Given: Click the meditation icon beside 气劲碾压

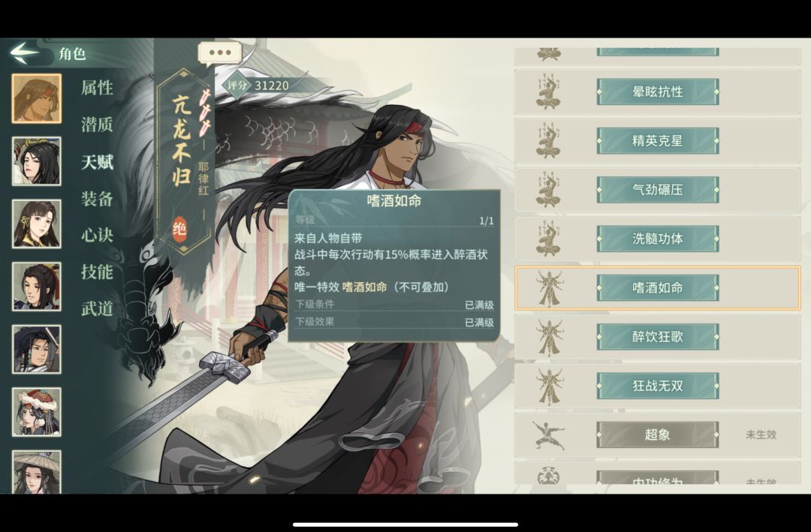Looking at the screenshot, I should [x=549, y=190].
